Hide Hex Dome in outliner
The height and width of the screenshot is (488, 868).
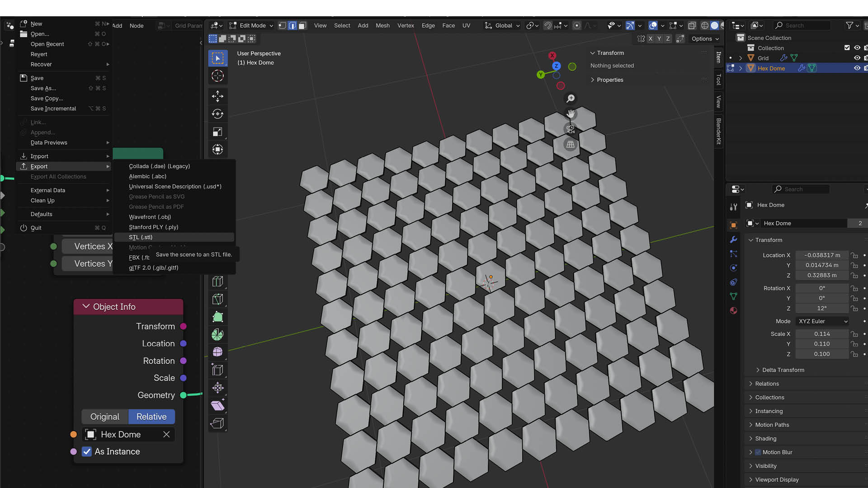tap(857, 68)
